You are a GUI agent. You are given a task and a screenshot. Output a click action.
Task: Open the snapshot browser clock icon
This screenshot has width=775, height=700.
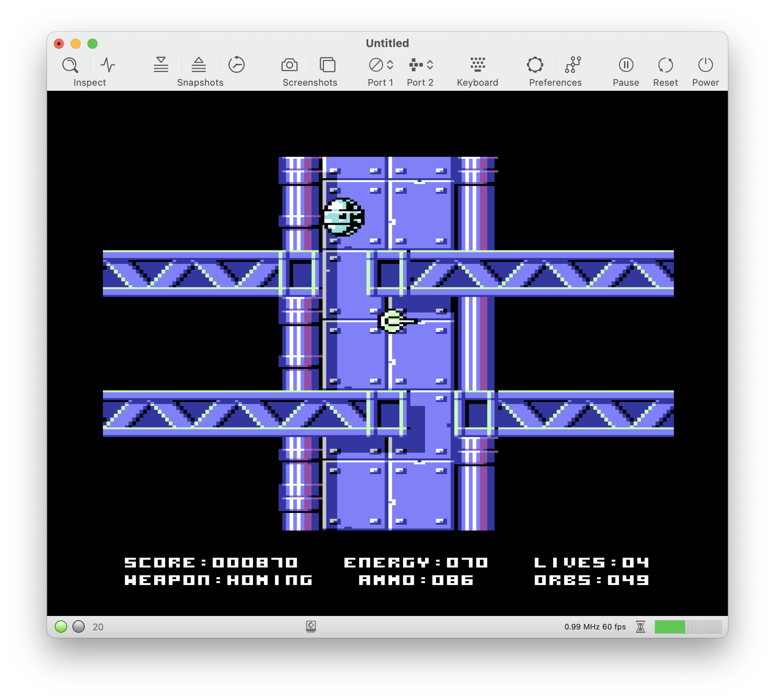[237, 65]
